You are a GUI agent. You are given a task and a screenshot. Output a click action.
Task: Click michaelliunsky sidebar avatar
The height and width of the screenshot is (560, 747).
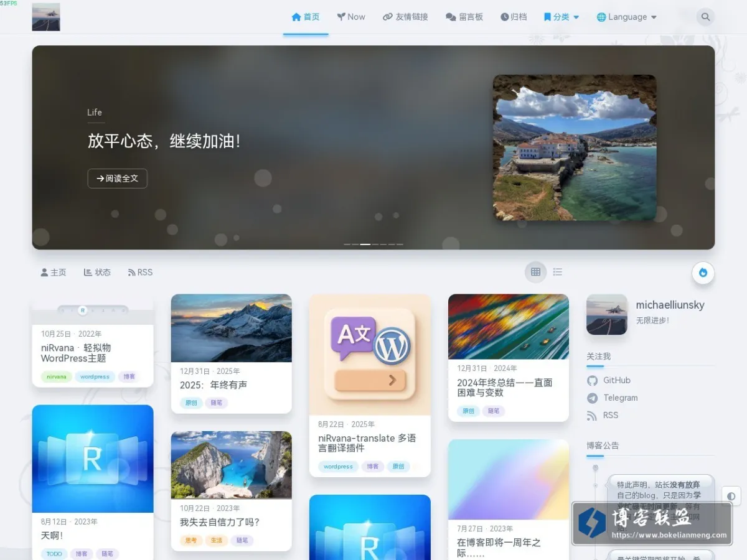607,314
